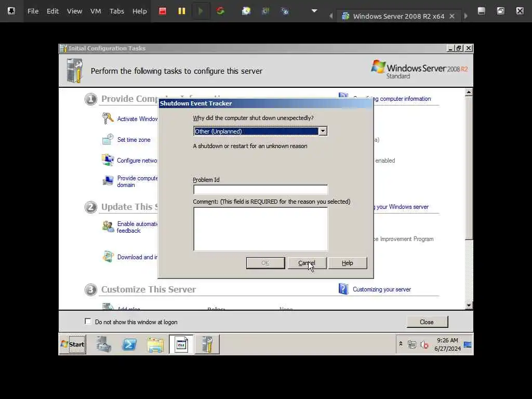
Task: Open the Activate Windows link
Action: coord(137,119)
